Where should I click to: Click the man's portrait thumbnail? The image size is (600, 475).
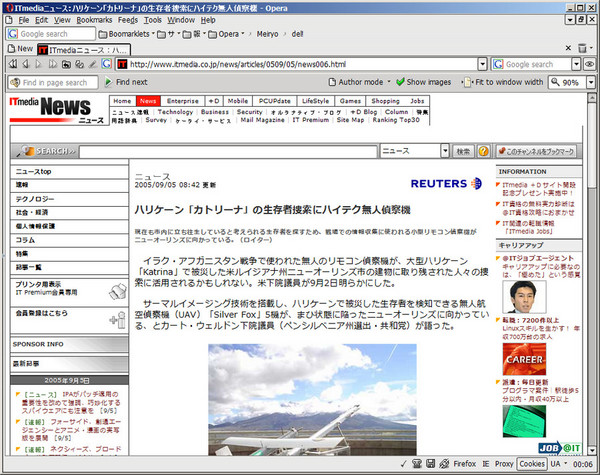524,297
